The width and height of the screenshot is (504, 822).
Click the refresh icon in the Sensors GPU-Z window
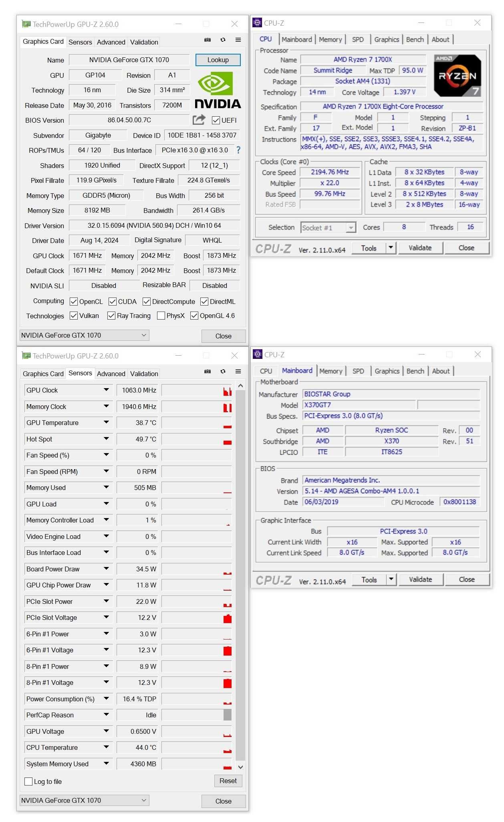coord(223,371)
